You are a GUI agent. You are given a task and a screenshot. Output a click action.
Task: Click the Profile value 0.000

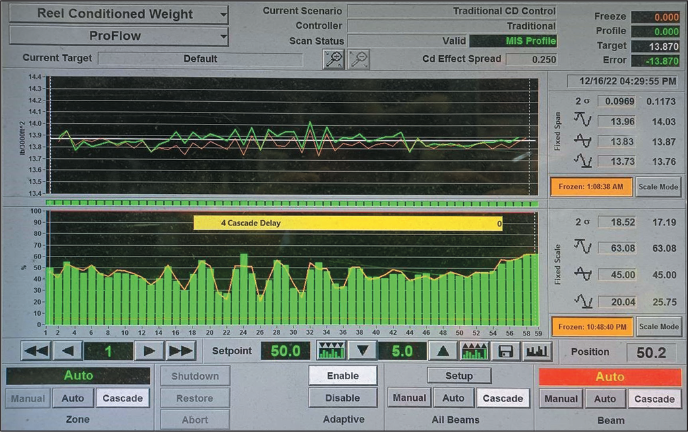click(x=656, y=32)
